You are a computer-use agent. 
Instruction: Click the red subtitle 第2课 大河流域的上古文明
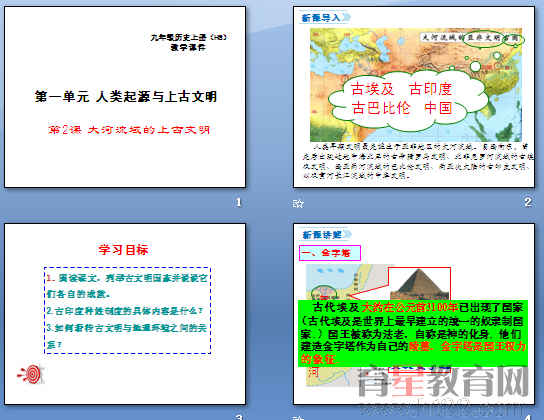129,130
